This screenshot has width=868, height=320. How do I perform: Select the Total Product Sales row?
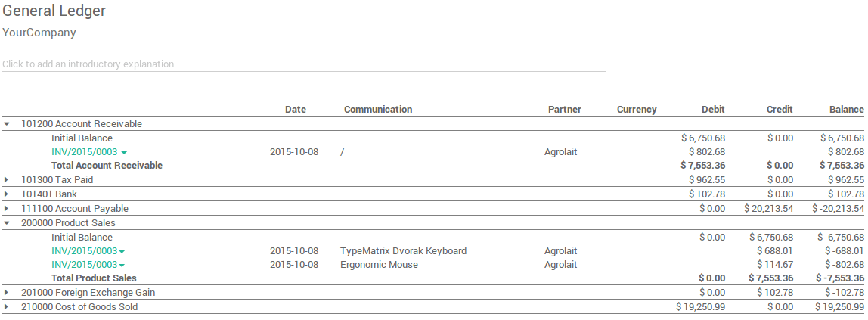coord(94,278)
